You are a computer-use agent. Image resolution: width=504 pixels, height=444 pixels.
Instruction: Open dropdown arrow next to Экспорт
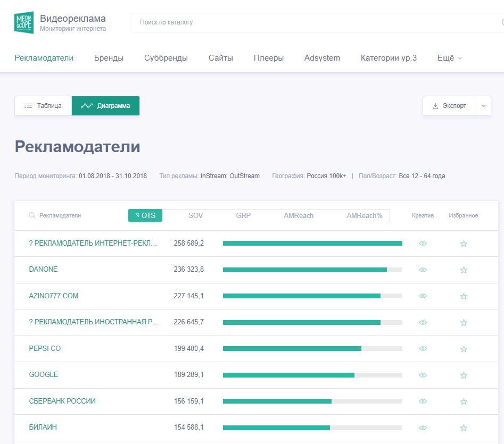(x=483, y=106)
